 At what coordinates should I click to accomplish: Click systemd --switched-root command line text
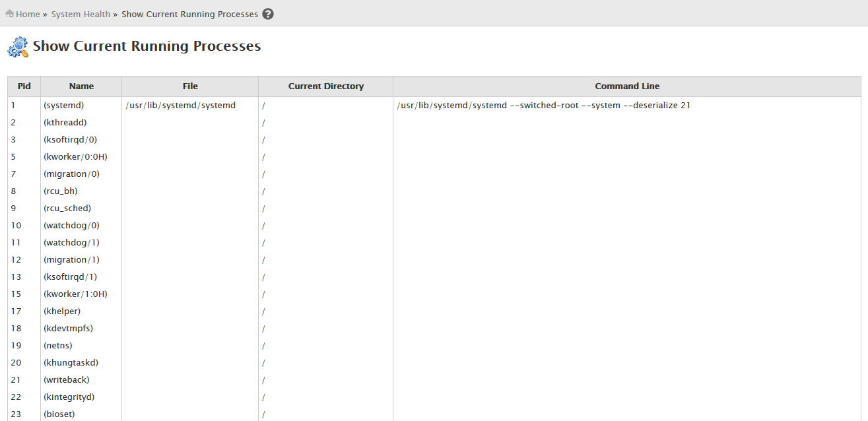pyautogui.click(x=544, y=106)
